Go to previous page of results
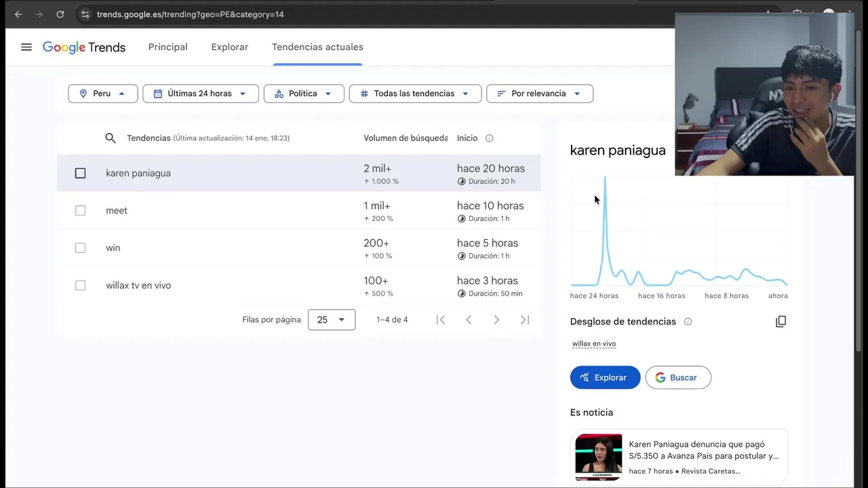 [469, 320]
